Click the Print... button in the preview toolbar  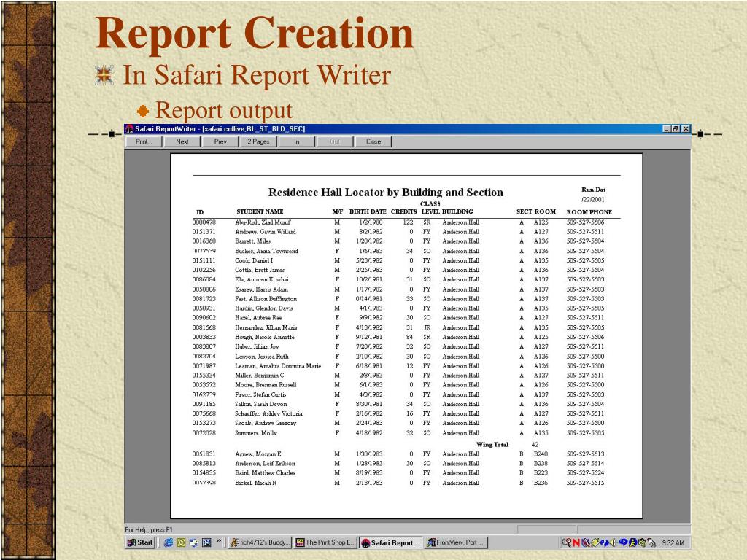point(144,141)
